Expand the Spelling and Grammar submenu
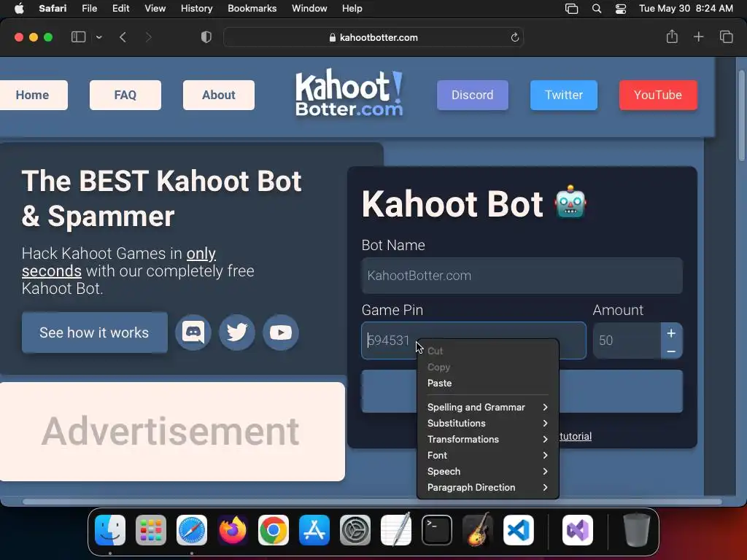The image size is (747, 560). pos(487,407)
